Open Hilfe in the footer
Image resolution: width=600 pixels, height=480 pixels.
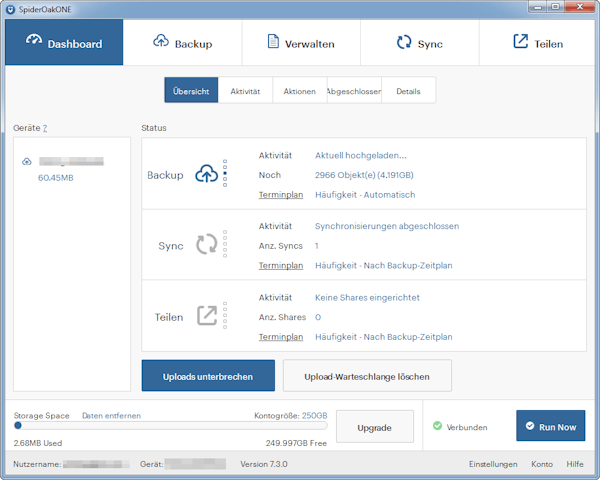pos(575,464)
